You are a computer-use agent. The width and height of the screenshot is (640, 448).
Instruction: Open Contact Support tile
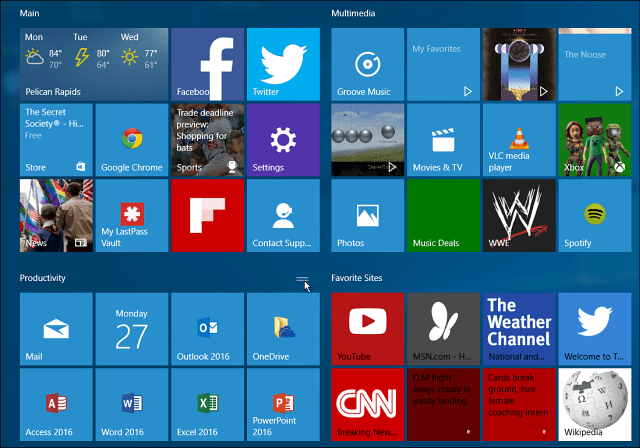click(283, 215)
